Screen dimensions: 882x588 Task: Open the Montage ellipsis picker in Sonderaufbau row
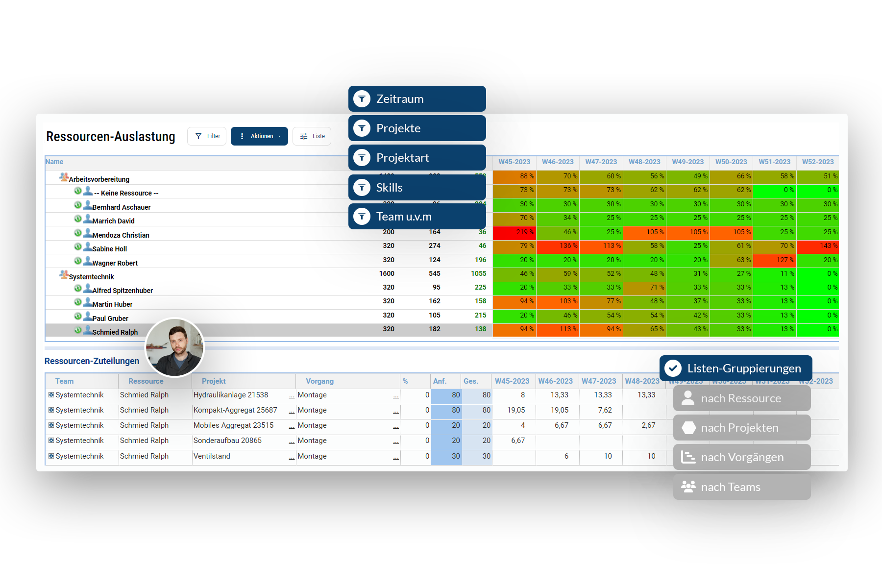(396, 441)
